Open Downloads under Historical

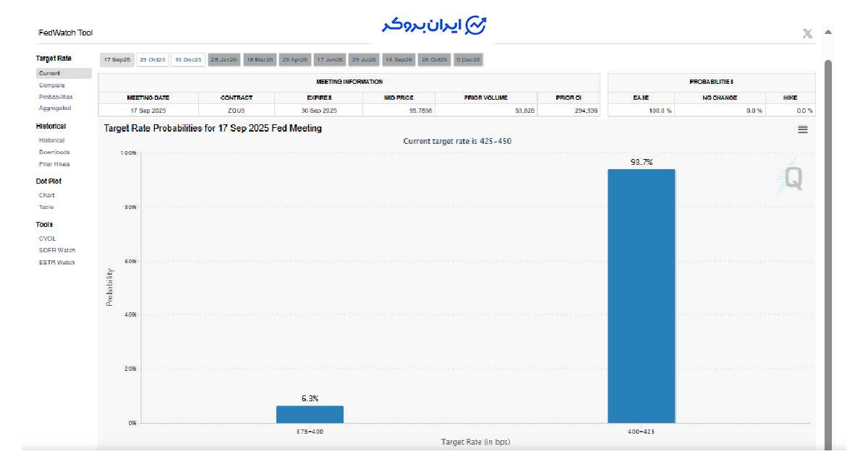54,153
